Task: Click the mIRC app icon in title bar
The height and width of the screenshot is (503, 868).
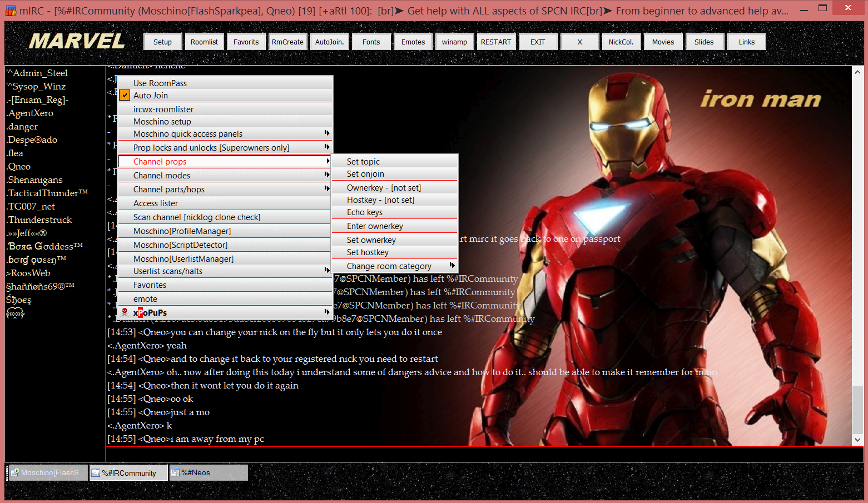Action: pyautogui.click(x=11, y=11)
